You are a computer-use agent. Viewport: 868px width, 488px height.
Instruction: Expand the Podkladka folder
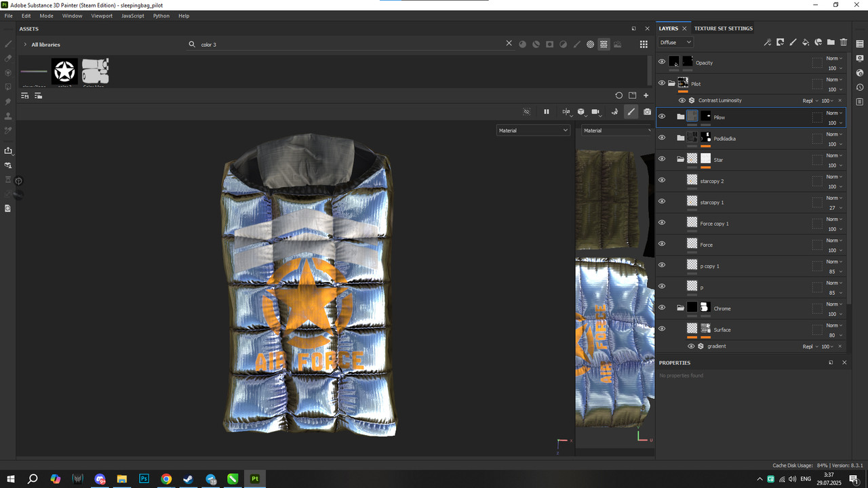(680, 138)
